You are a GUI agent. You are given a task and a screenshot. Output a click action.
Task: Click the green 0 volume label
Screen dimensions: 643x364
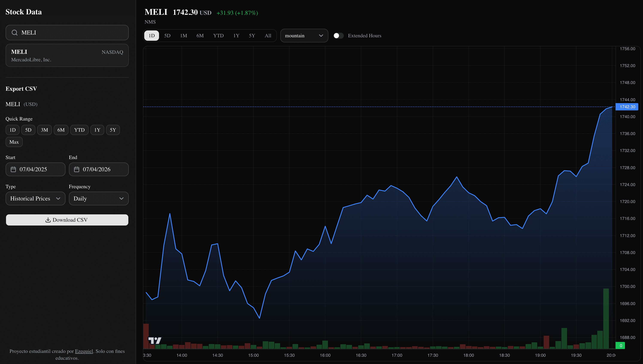tap(620, 346)
